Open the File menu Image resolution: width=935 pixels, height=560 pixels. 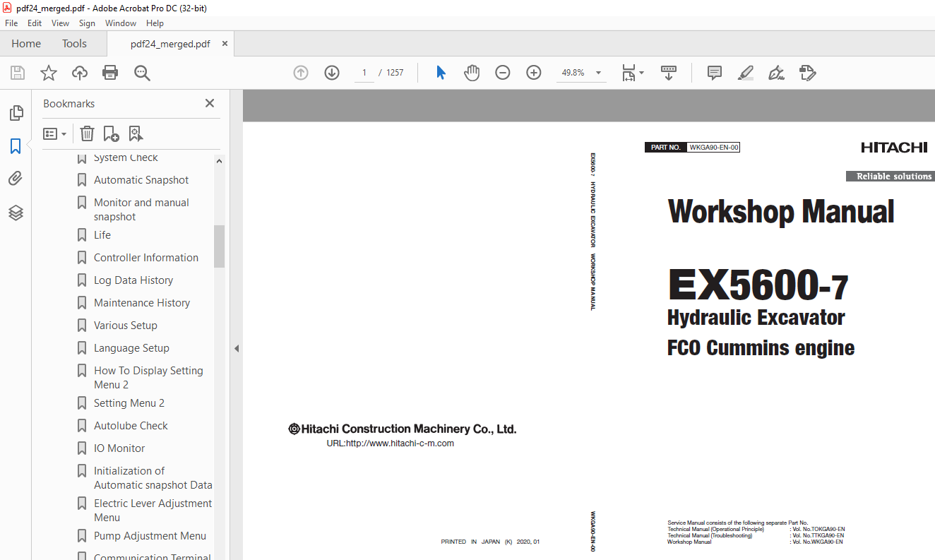[x=11, y=23]
